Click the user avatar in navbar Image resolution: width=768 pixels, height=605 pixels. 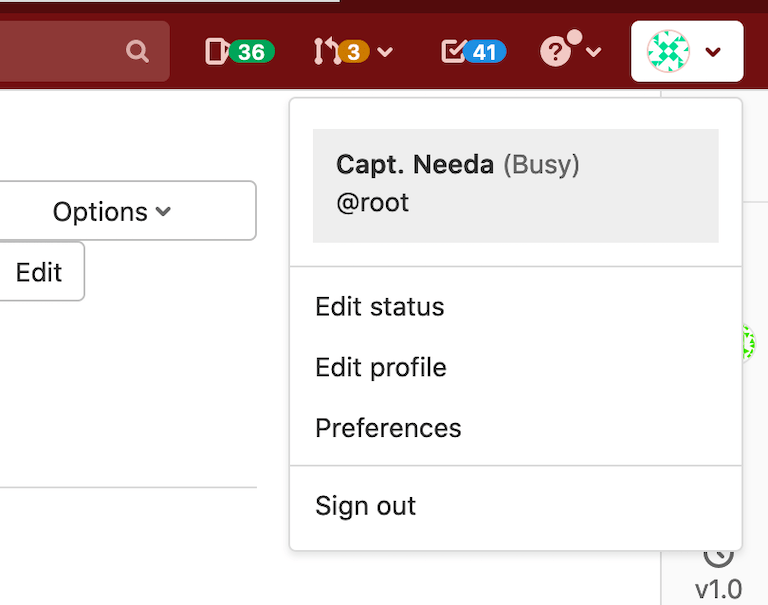[668, 51]
